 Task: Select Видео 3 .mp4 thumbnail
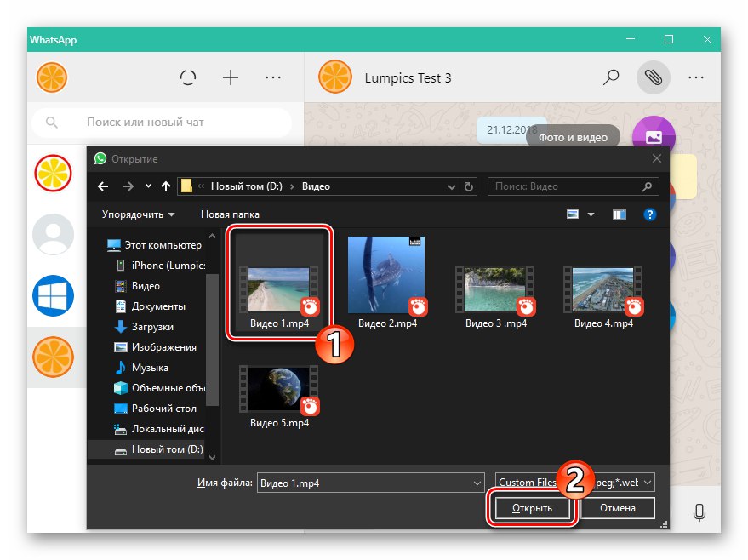495,290
